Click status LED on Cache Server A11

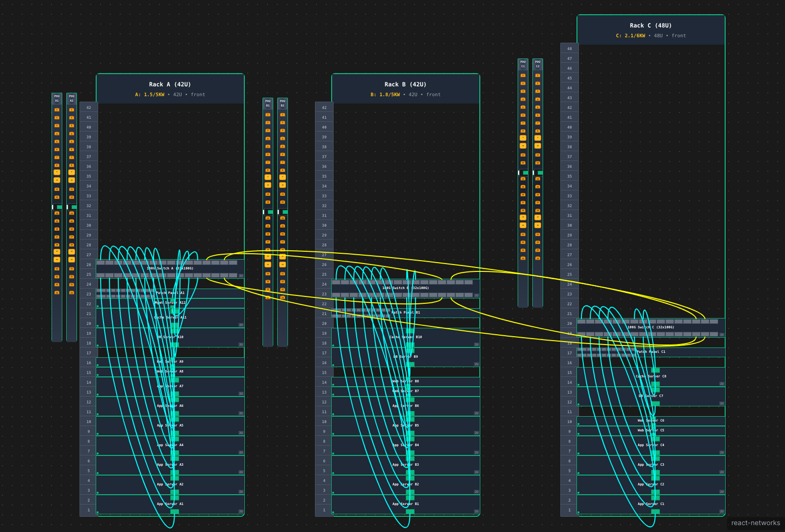[x=98, y=325]
